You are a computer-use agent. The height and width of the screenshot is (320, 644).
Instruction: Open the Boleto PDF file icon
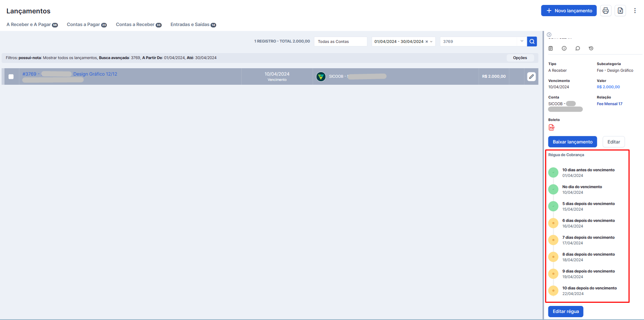(x=551, y=127)
